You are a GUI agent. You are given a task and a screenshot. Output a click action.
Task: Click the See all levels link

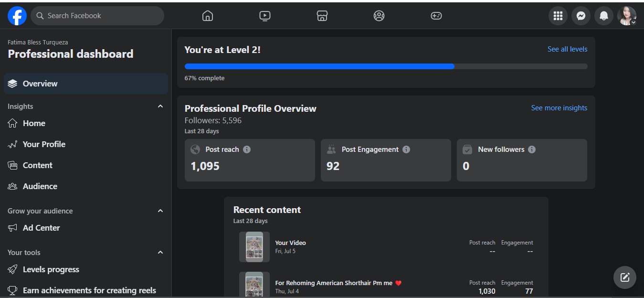567,49
